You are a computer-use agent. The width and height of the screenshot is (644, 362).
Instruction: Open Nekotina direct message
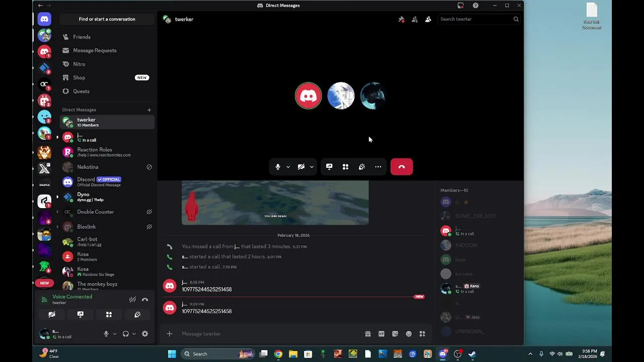pos(107,167)
